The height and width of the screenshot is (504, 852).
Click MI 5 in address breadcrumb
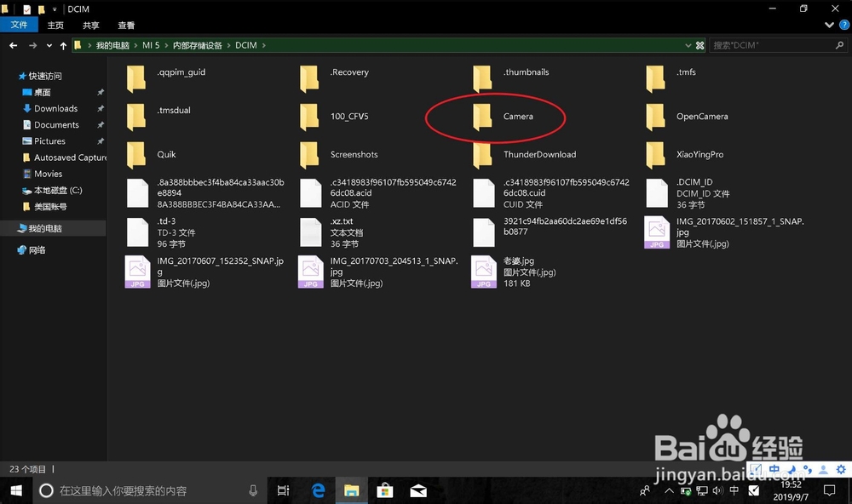(151, 46)
